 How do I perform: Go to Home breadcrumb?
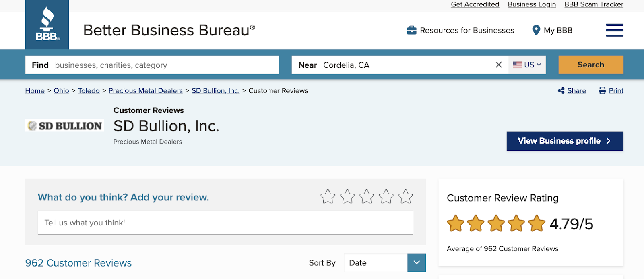pyautogui.click(x=35, y=91)
